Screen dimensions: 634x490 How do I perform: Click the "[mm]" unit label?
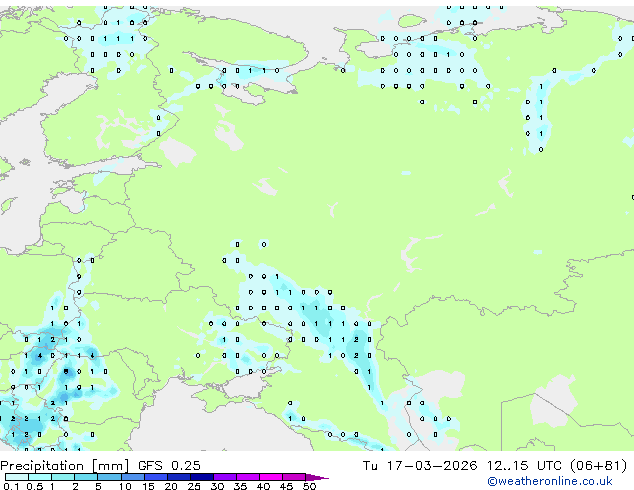(x=110, y=466)
